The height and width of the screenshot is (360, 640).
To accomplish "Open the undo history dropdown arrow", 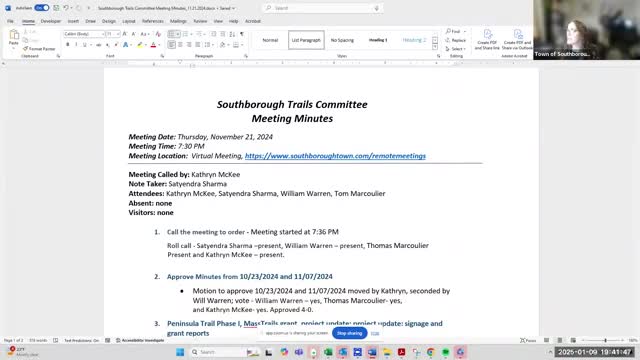I will tap(71, 8).
